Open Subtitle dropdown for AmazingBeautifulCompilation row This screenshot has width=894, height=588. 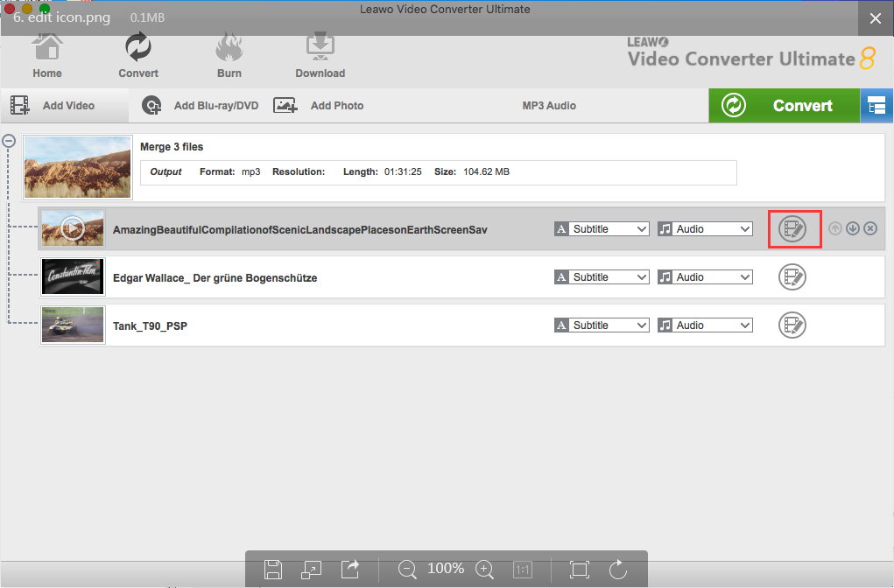pos(602,229)
